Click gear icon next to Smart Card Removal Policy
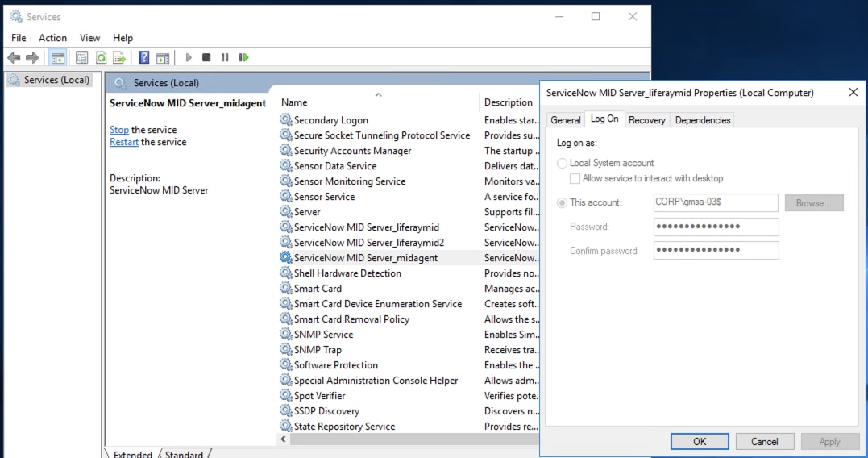Screen dimensions: 868x458 coord(285,319)
